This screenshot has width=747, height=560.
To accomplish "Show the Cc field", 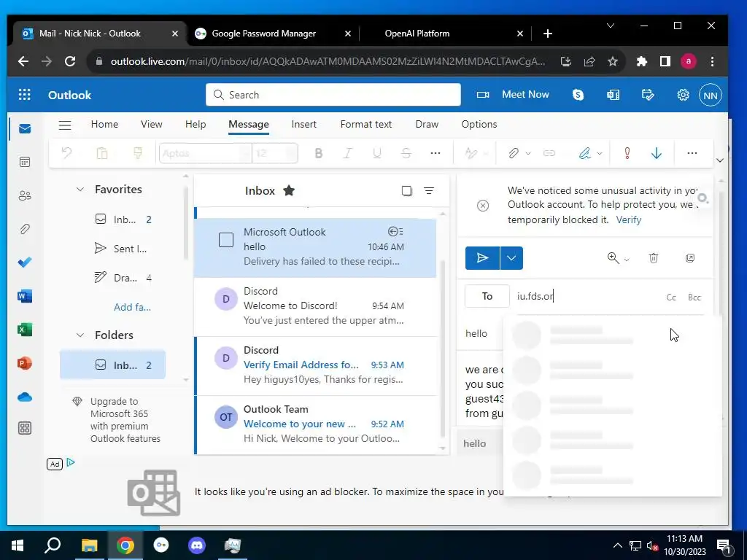I will [x=671, y=297].
